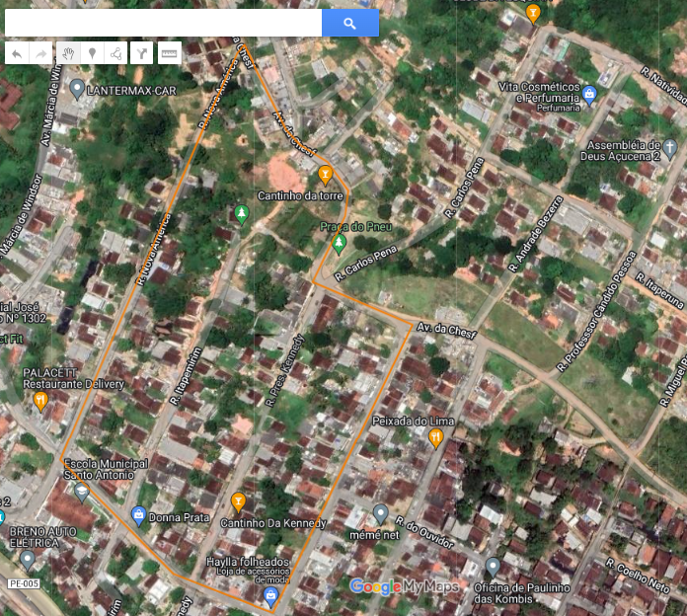
Task: Focus the map search input field
Action: coord(163,23)
